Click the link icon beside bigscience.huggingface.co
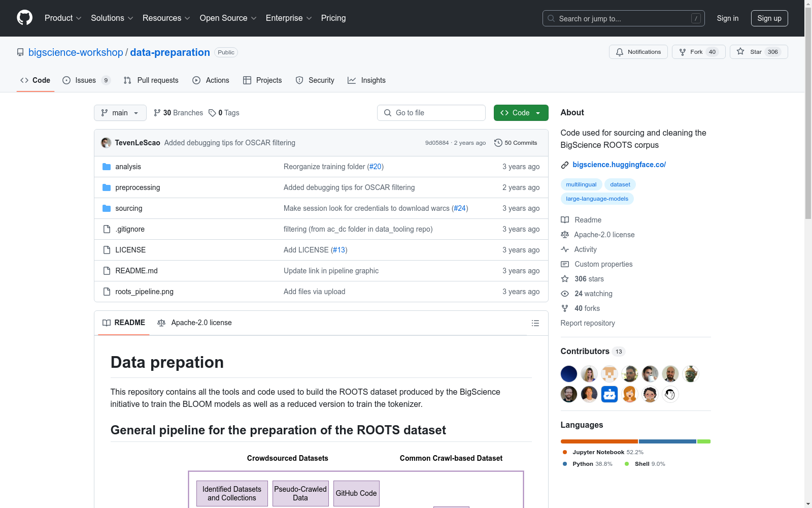 [565, 165]
